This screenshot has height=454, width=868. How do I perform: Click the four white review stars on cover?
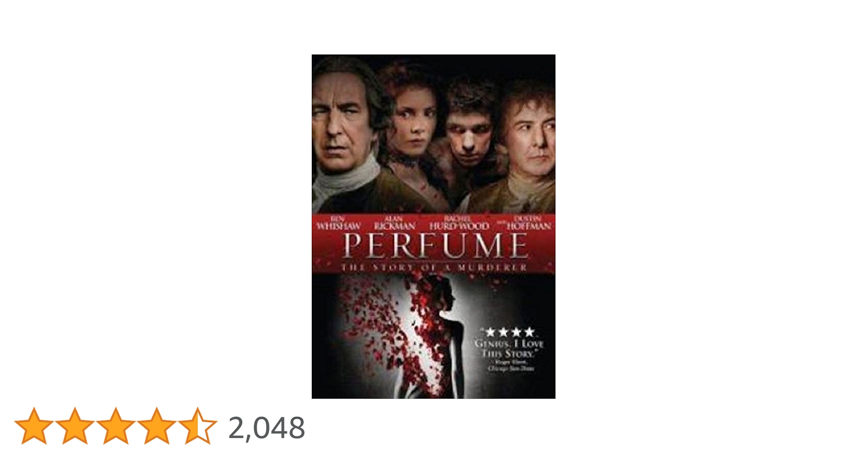click(x=509, y=332)
